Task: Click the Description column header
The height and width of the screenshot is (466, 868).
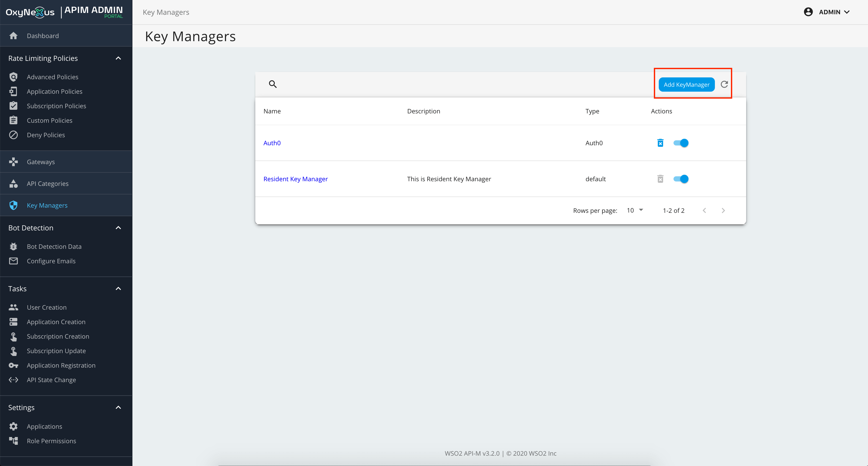Action: pos(424,111)
